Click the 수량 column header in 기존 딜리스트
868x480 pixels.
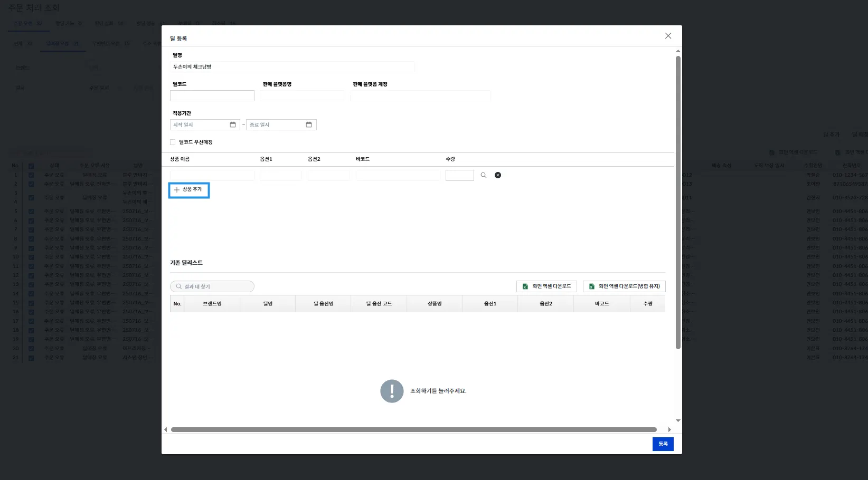pos(648,304)
